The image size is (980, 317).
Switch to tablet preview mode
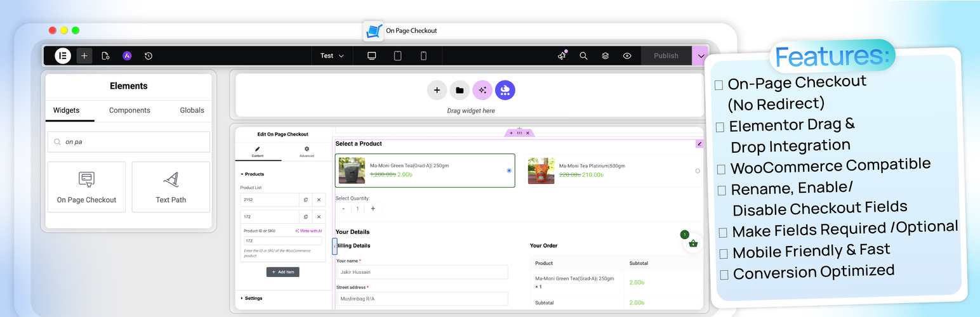pyautogui.click(x=398, y=56)
